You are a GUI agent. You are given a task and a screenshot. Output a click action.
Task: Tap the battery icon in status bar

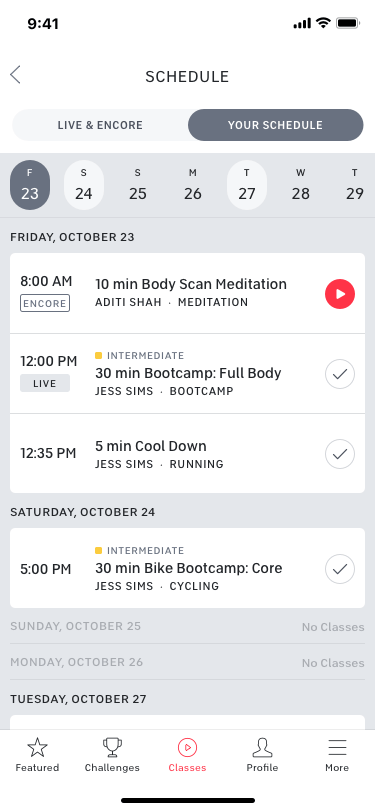point(348,23)
